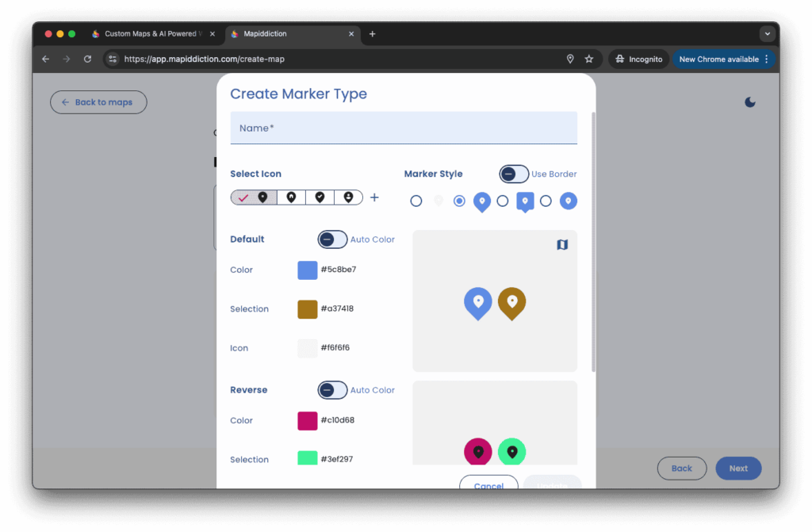812x532 pixels.
Task: Bookmark page with the star icon
Action: [589, 59]
